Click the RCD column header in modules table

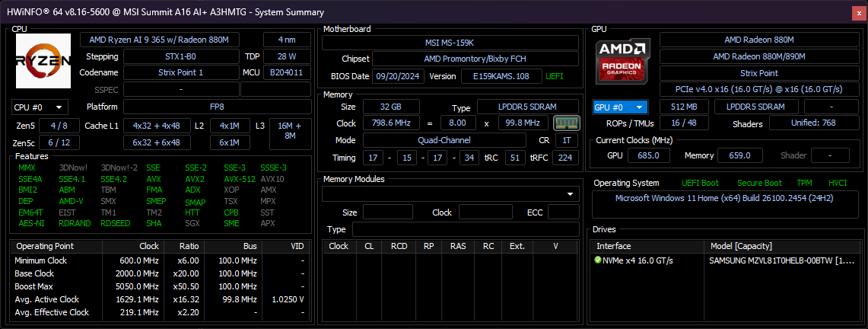(x=399, y=246)
